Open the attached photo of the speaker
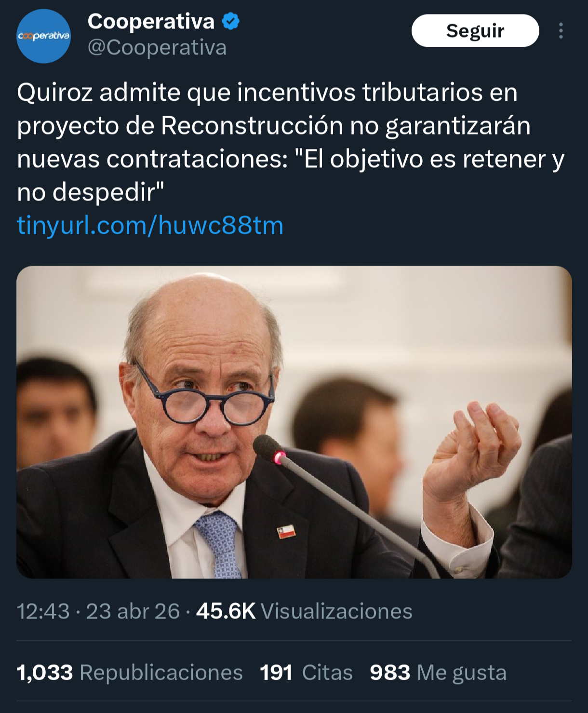Viewport: 588px width, 713px height. pos(294,422)
